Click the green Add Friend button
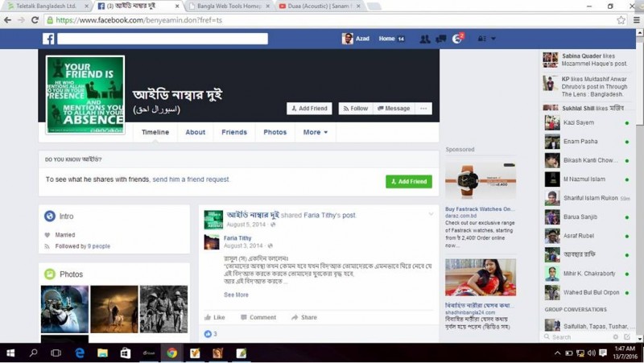 pos(408,182)
